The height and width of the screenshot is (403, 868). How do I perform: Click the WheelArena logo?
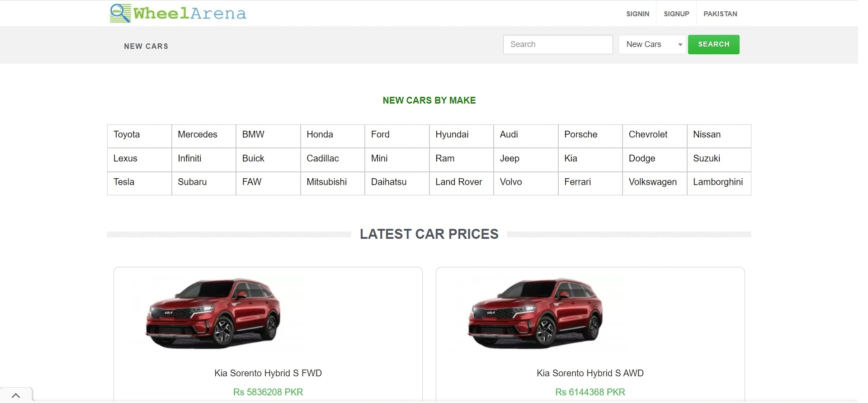pos(178,13)
